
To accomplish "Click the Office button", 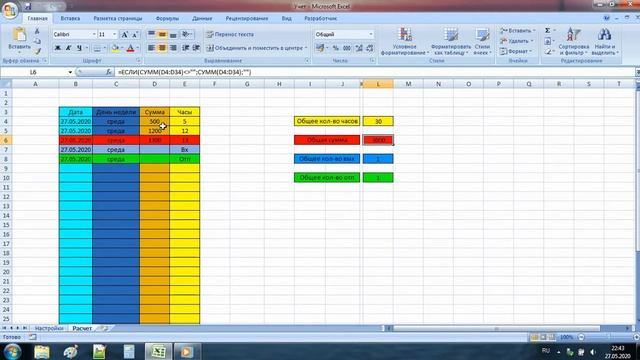I will 9,11.
